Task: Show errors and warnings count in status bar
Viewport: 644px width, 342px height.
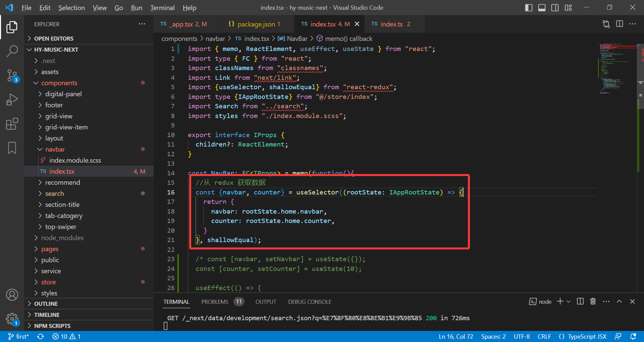Action: click(66, 337)
